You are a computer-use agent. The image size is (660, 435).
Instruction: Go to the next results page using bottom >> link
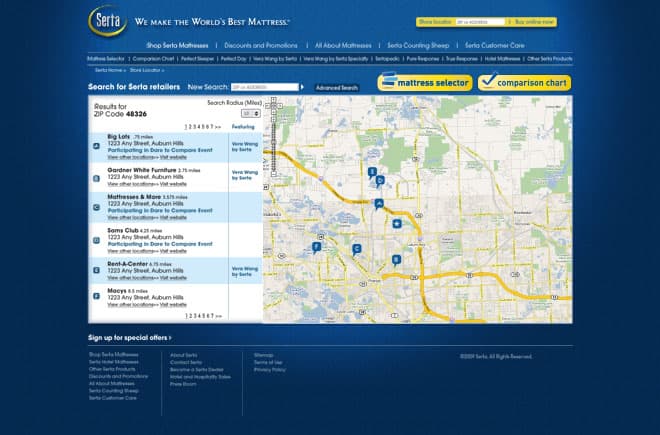(x=218, y=316)
